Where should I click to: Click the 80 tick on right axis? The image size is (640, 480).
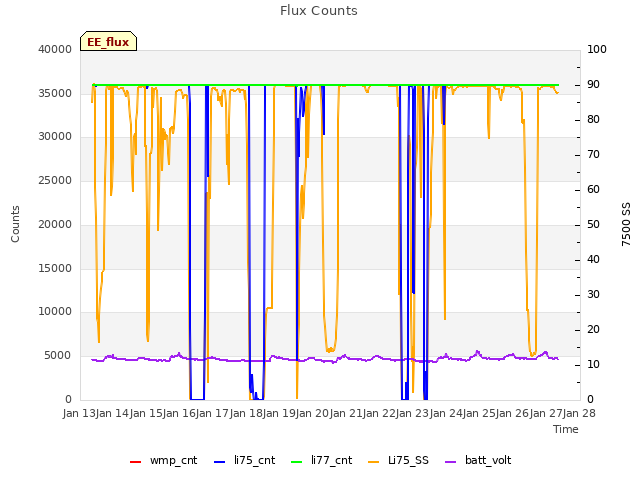click(x=593, y=120)
